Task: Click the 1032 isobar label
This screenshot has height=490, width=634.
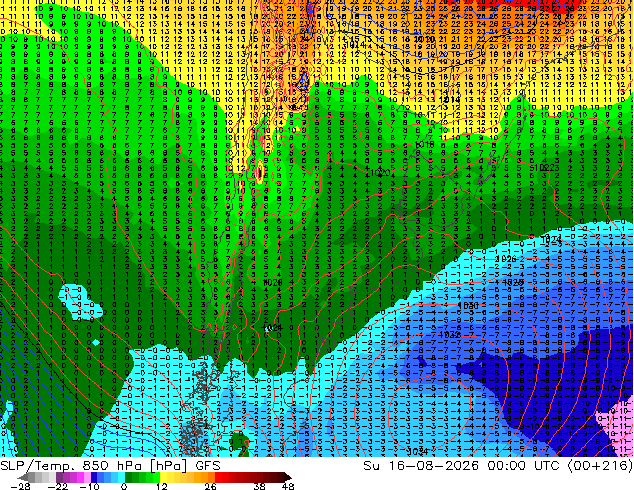Action: click(450, 335)
